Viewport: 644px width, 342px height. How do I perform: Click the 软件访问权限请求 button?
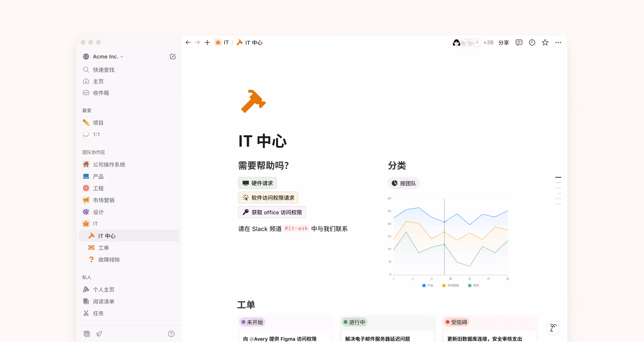point(268,198)
